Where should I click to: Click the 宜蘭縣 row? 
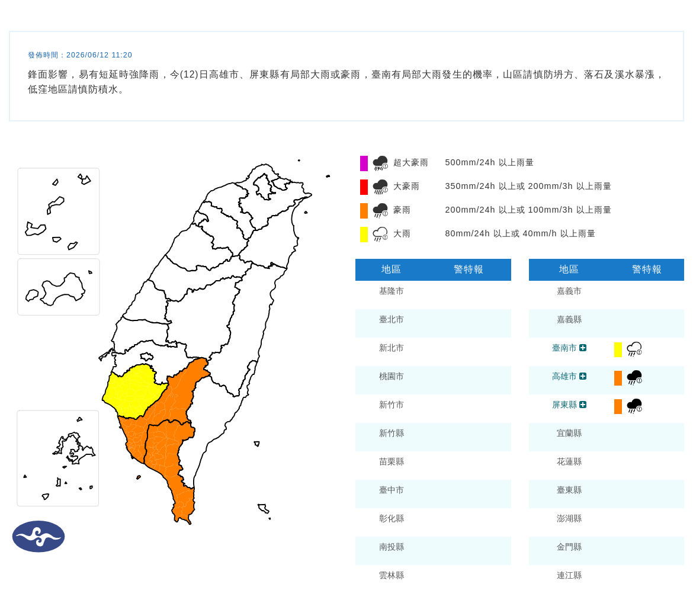tap(607, 437)
